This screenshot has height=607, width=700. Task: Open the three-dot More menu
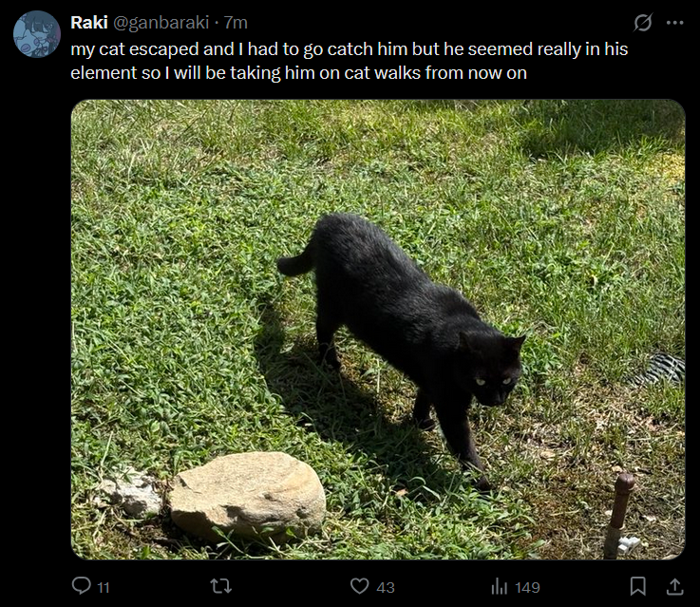pyautogui.click(x=674, y=23)
